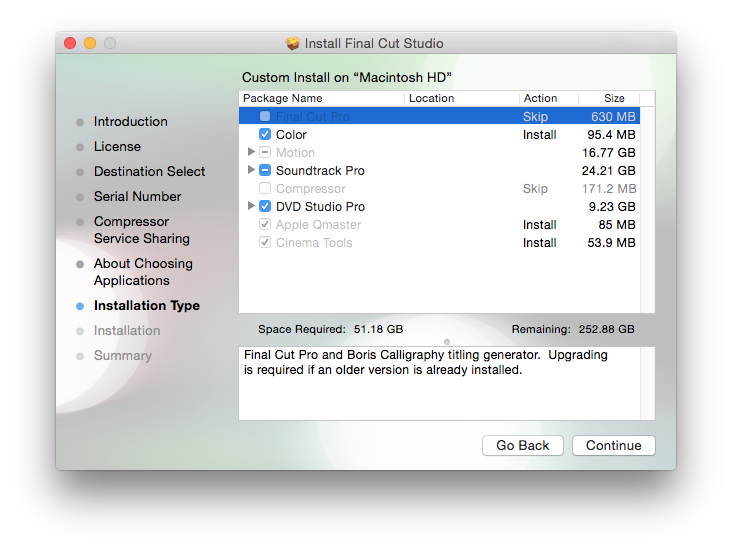Enable the Final Cut Pro checkbox

pos(265,116)
